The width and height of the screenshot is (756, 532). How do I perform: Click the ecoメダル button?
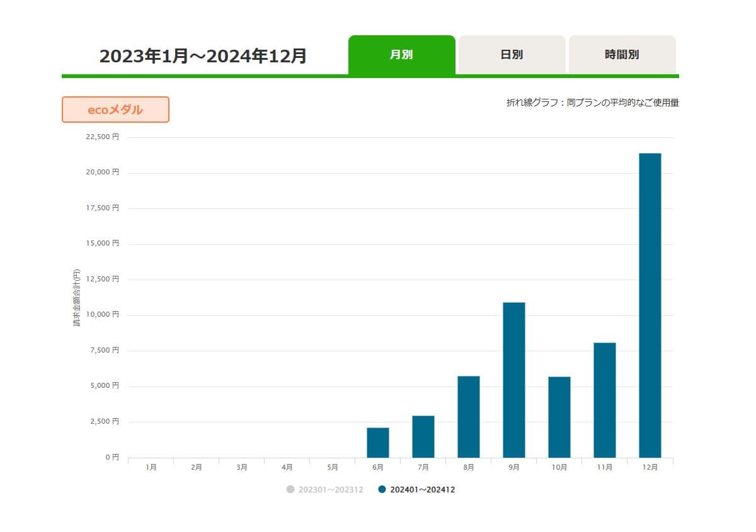point(115,110)
